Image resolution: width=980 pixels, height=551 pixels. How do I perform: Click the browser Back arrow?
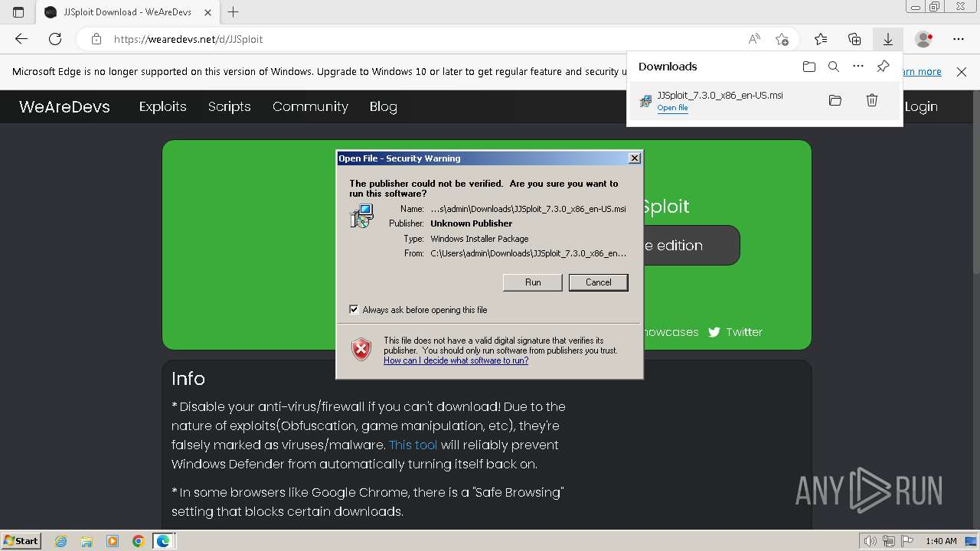pos(21,39)
